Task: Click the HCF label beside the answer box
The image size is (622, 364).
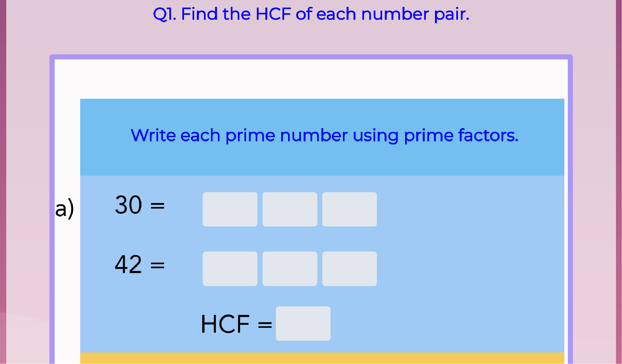Action: click(225, 324)
